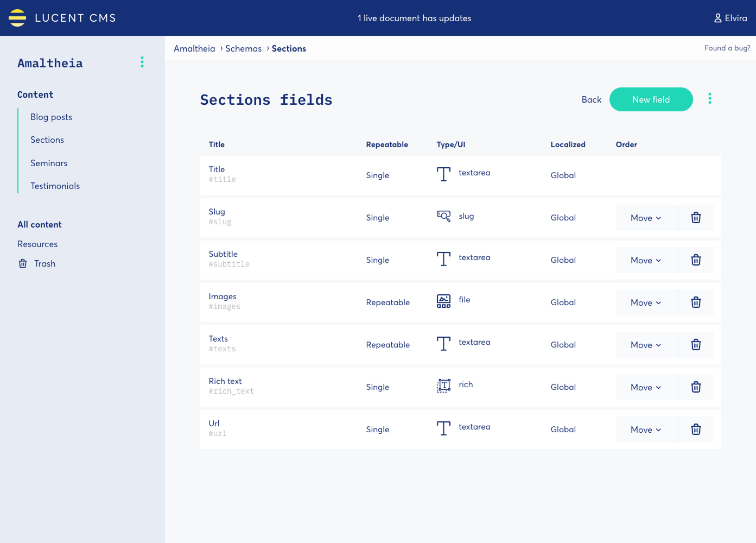Remove the Images field using trash icon
The height and width of the screenshot is (543, 756).
(x=696, y=302)
